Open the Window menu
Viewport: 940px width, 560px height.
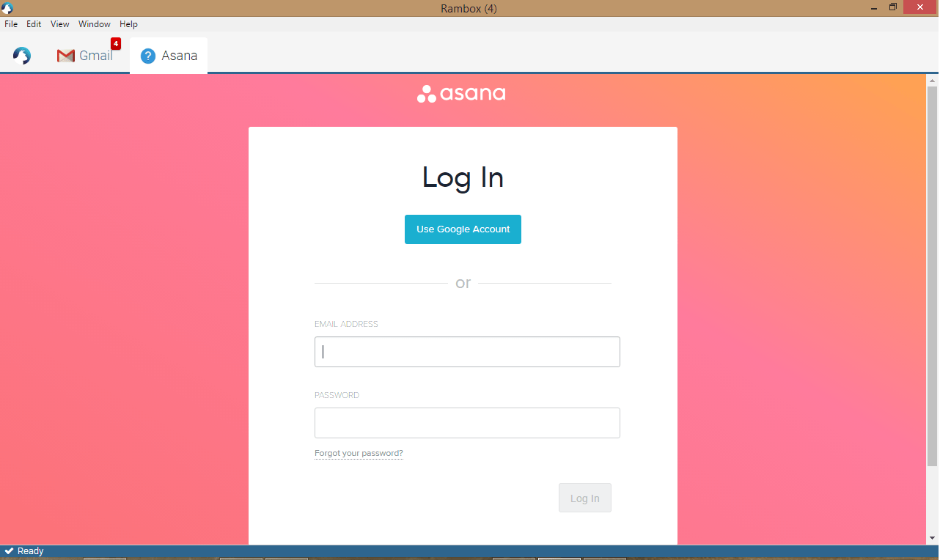95,24
